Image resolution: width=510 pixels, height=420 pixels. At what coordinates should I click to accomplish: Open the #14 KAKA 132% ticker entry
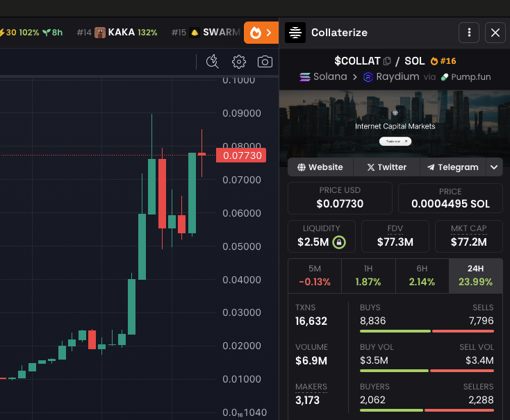pos(117,33)
